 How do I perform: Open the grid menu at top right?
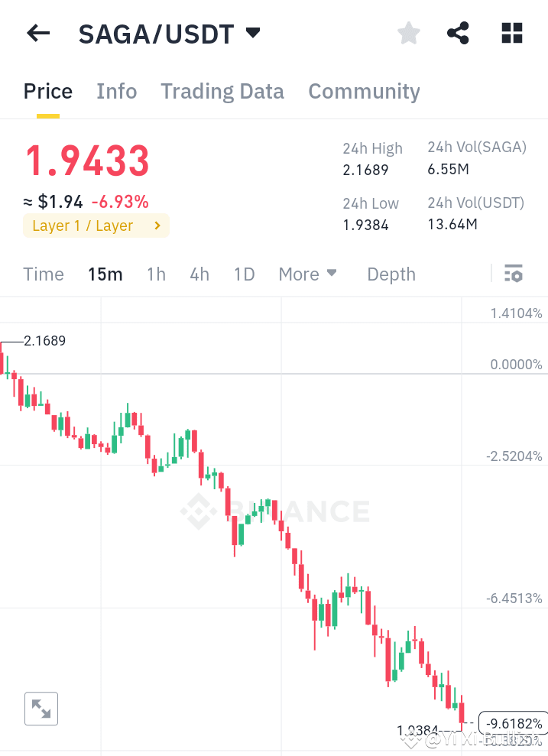point(511,33)
